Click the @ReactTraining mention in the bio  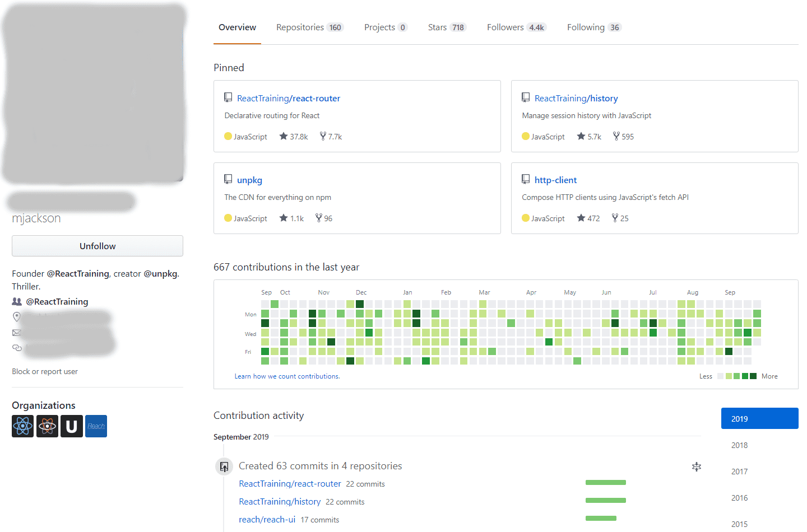[x=78, y=273]
